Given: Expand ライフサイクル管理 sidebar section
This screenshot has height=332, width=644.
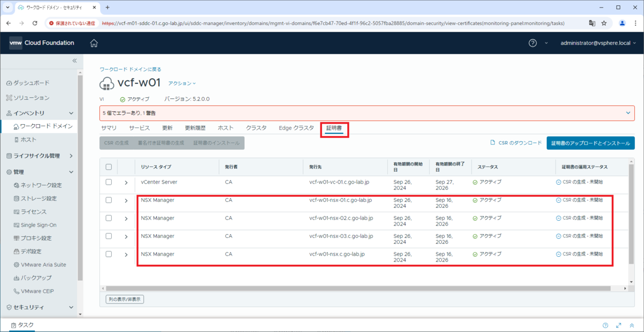Looking at the screenshot, I should [71, 156].
